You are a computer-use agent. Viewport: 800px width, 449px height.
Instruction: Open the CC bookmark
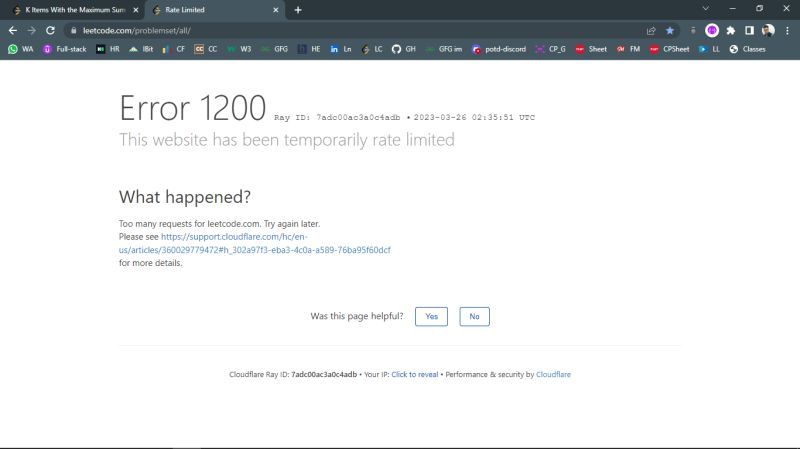206,49
